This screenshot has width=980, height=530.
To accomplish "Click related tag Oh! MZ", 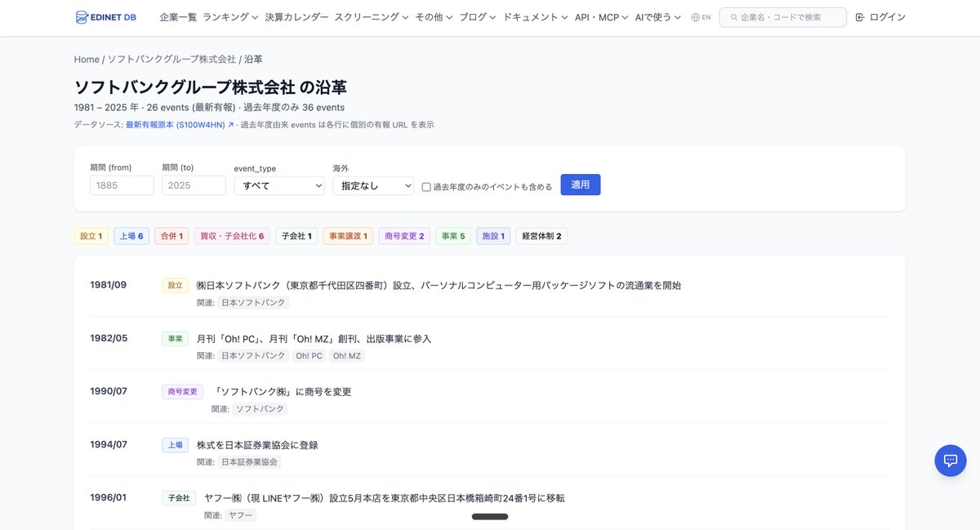I will tap(347, 356).
